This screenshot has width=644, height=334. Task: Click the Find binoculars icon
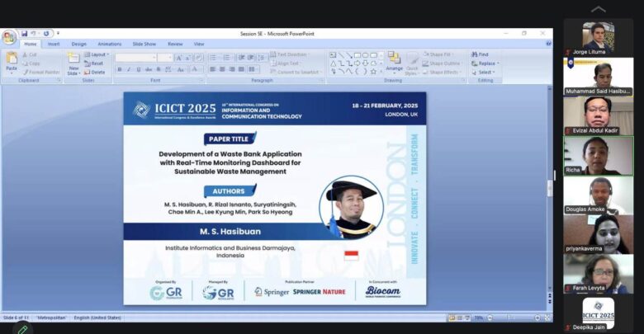480,54
